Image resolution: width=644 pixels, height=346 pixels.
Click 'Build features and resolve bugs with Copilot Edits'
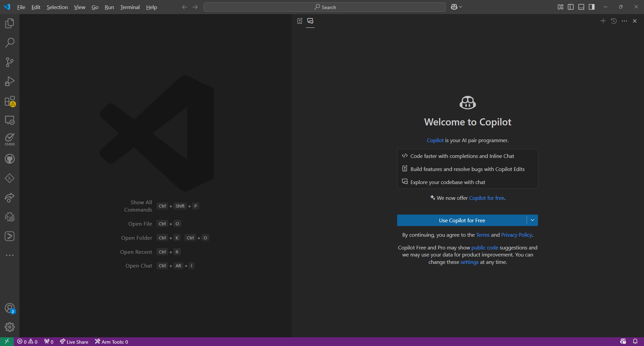pos(467,169)
